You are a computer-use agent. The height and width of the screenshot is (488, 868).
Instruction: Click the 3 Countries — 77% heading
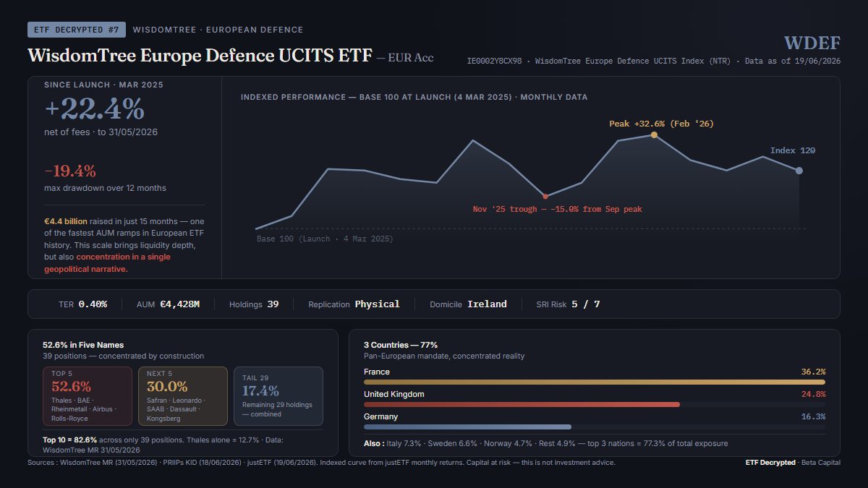401,346
